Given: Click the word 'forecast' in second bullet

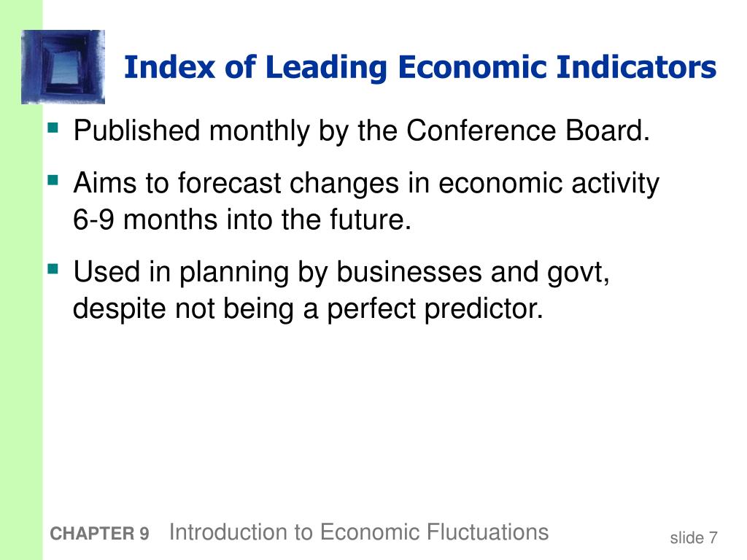Looking at the screenshot, I should click(229, 183).
